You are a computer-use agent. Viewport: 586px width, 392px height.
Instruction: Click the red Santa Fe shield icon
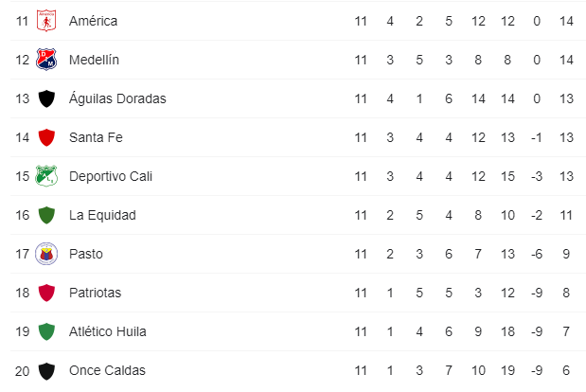(x=46, y=137)
